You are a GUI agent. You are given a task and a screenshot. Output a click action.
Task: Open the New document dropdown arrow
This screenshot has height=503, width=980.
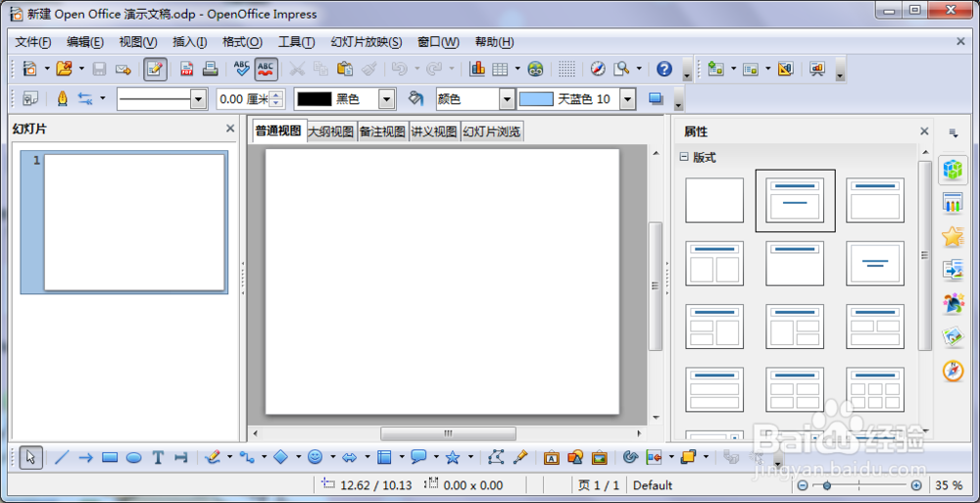(x=46, y=69)
